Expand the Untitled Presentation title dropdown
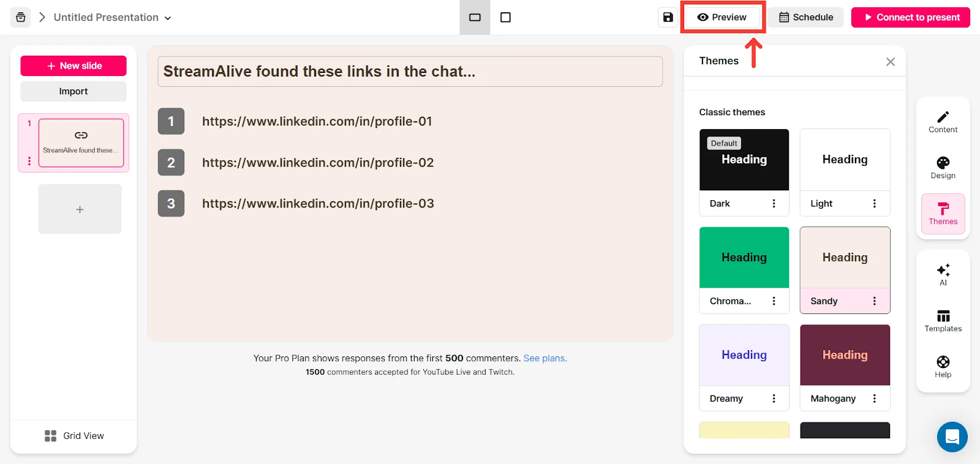The width and height of the screenshot is (980, 464). pyautogui.click(x=168, y=18)
